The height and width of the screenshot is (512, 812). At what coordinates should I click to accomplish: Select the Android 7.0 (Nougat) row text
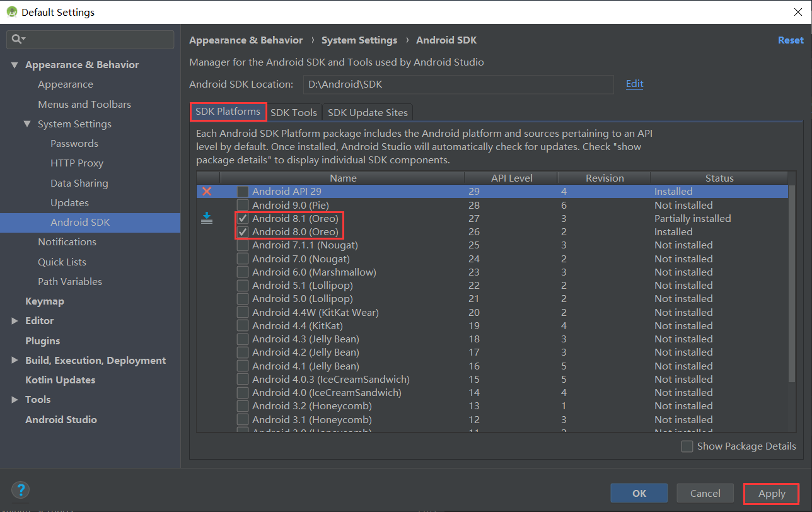tap(301, 259)
